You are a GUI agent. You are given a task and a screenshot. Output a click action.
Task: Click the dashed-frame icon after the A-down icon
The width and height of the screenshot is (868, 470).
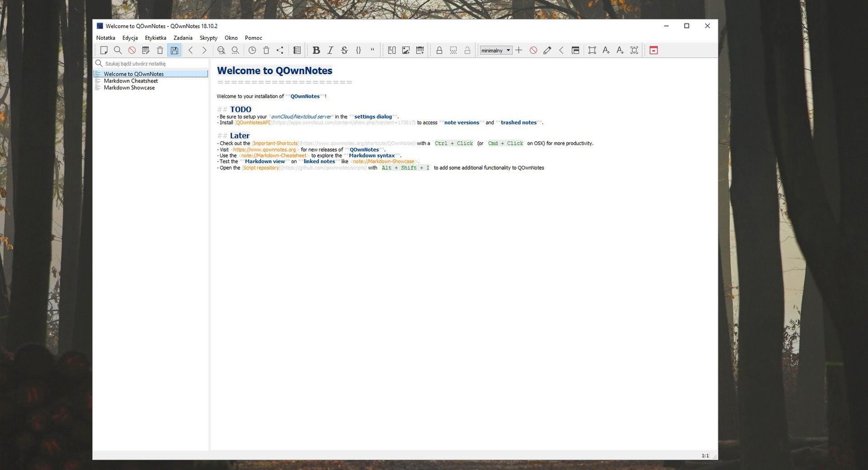tap(634, 50)
